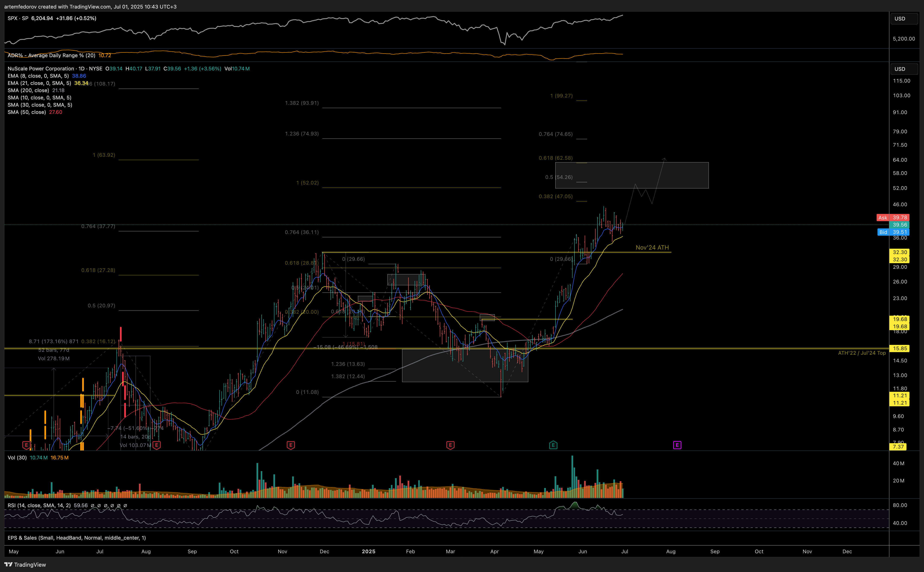
Task: Click the green 39.56 last price label
Action: point(899,225)
